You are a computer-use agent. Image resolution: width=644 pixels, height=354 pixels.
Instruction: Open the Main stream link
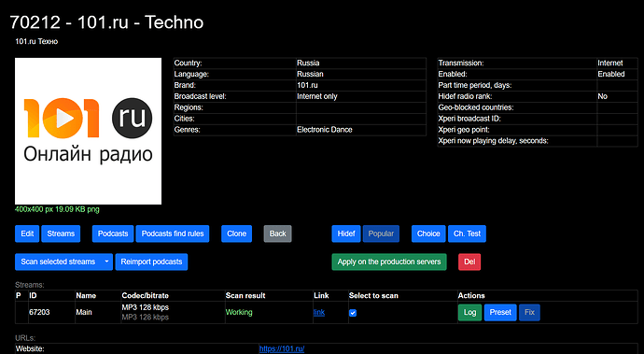pyautogui.click(x=319, y=312)
